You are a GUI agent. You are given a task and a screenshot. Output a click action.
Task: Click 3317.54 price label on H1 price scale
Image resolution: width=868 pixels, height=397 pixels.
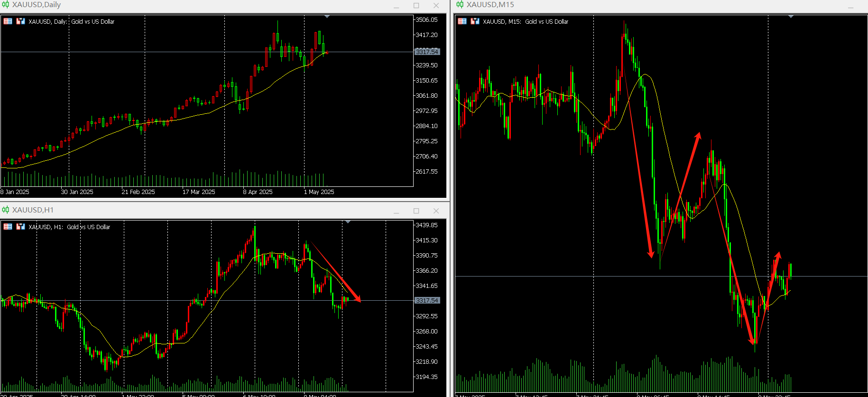(x=427, y=301)
